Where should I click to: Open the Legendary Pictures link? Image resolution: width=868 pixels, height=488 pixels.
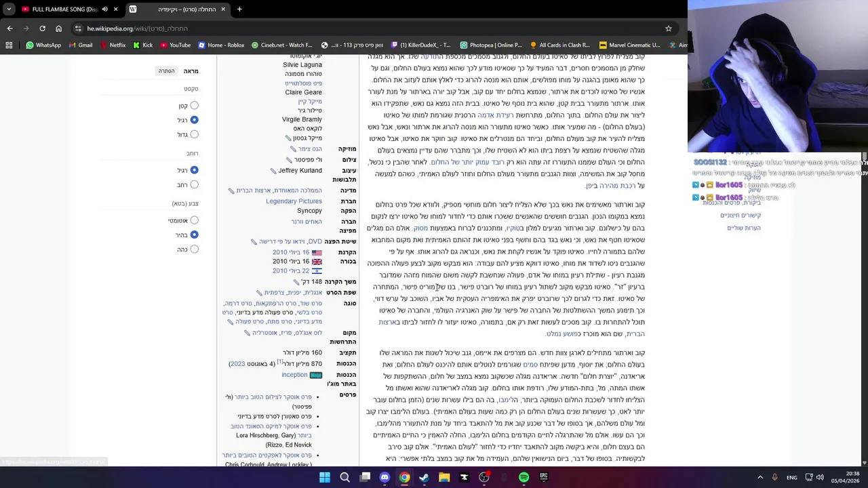pyautogui.click(x=294, y=201)
